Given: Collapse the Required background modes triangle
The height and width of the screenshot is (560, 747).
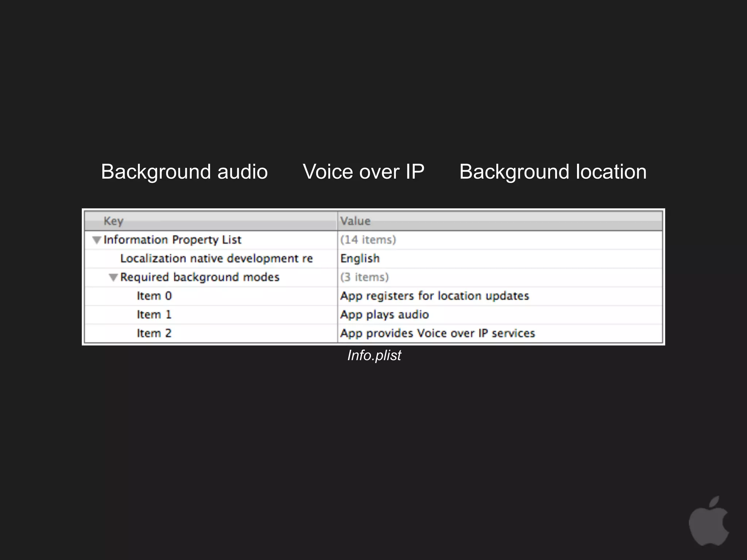Looking at the screenshot, I should point(113,277).
